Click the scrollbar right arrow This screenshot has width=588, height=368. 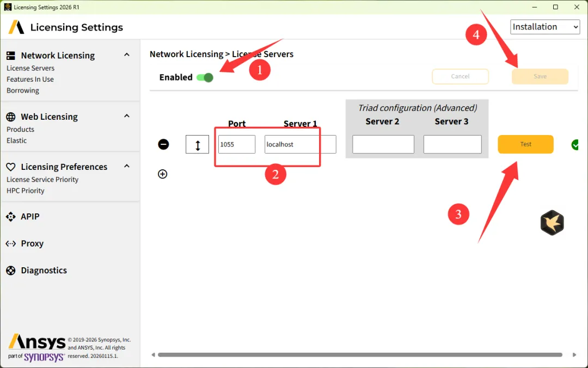pos(574,354)
